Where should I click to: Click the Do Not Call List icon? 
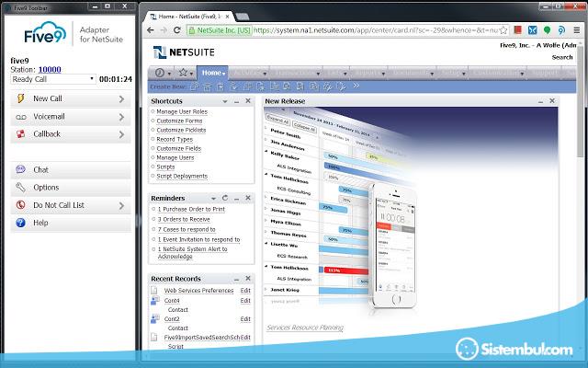[x=20, y=205]
